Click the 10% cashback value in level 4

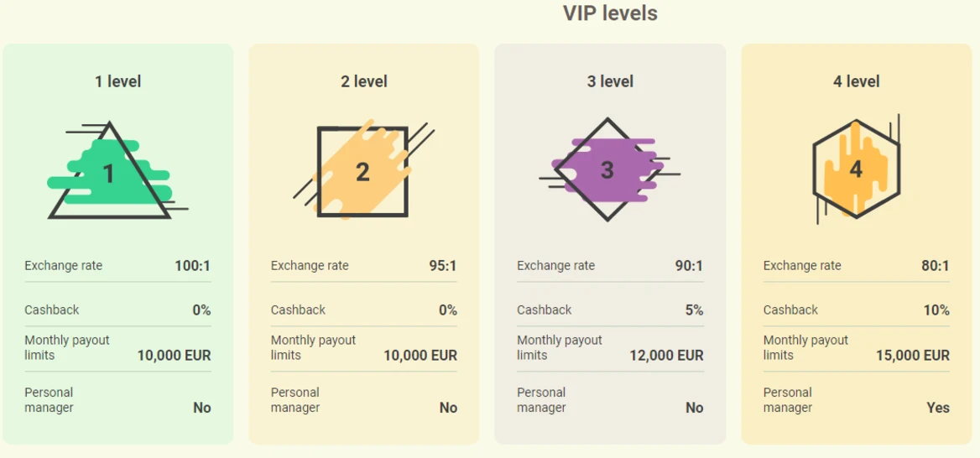936,310
